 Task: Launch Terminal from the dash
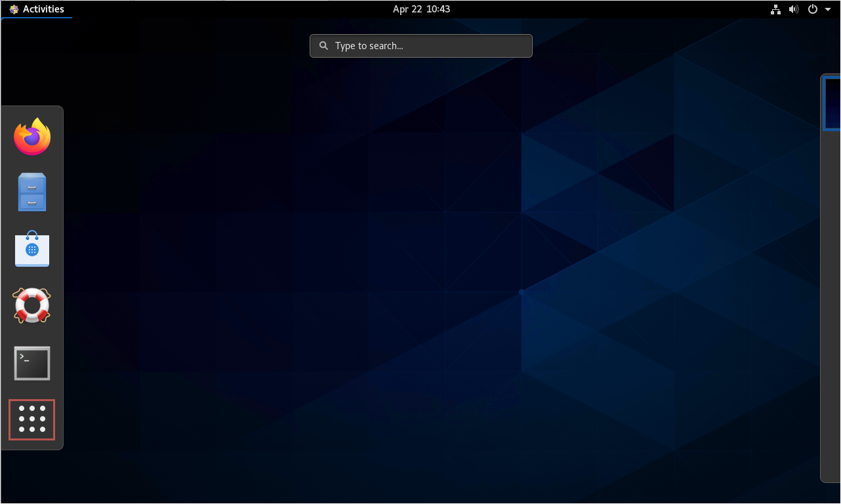32,363
